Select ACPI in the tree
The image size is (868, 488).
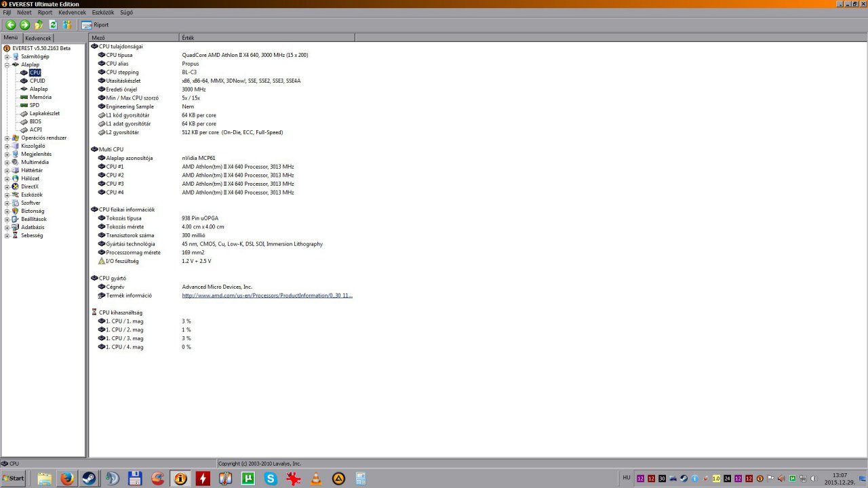35,129
